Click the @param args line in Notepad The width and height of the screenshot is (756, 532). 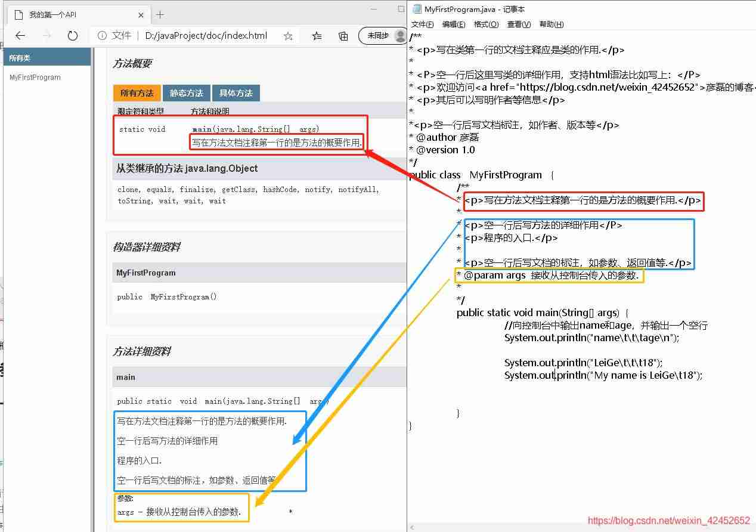coord(548,276)
